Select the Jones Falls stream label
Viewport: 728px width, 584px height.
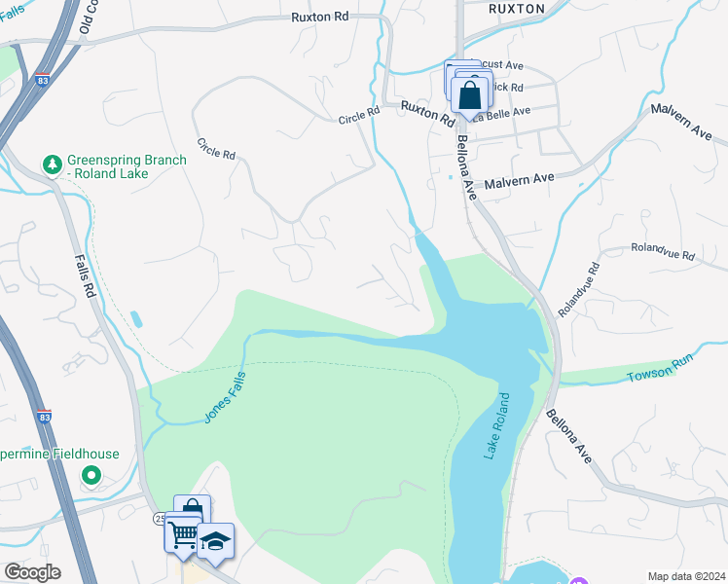pos(225,397)
